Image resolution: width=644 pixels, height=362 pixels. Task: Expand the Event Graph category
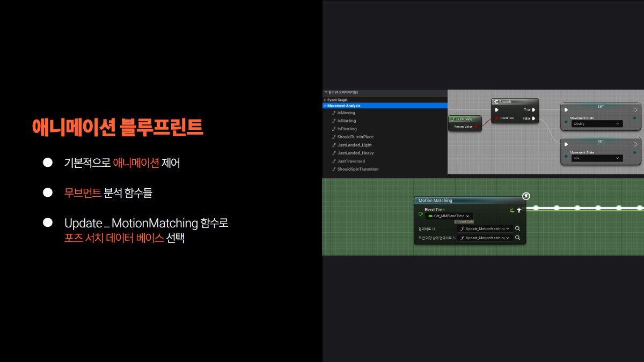[x=325, y=100]
